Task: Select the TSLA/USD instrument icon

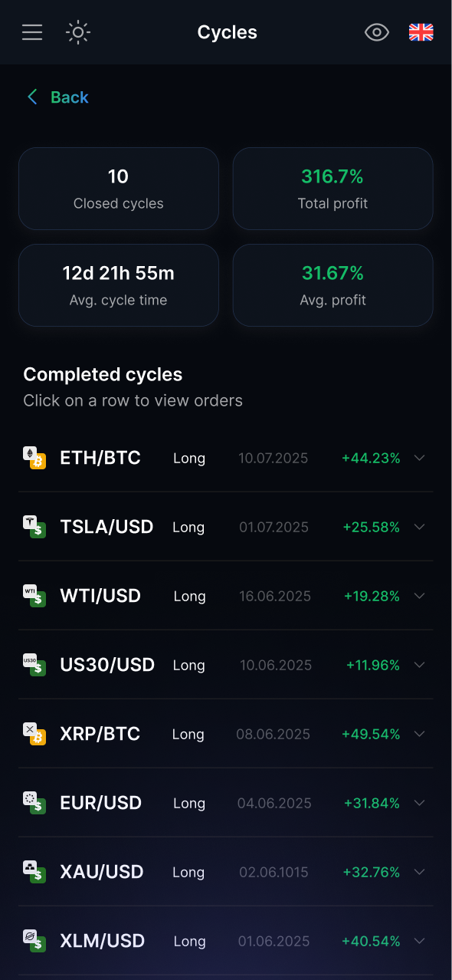Action: tap(35, 527)
